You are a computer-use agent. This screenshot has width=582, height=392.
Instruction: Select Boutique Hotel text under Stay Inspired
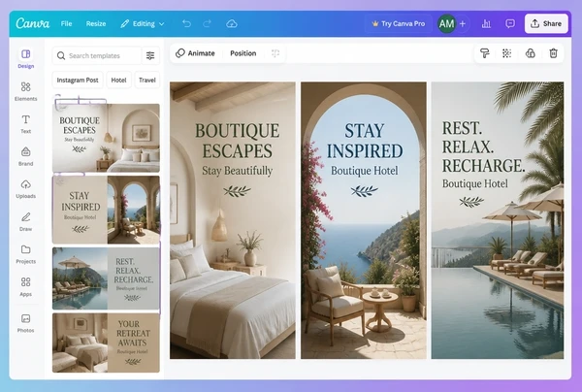[364, 171]
